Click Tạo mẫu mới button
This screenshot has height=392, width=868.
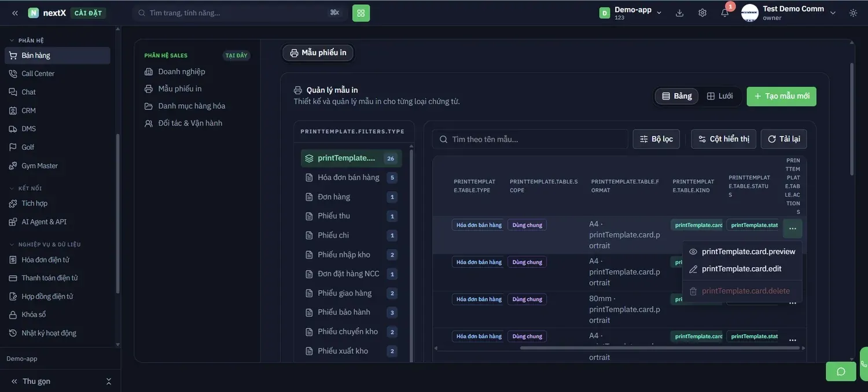(781, 96)
